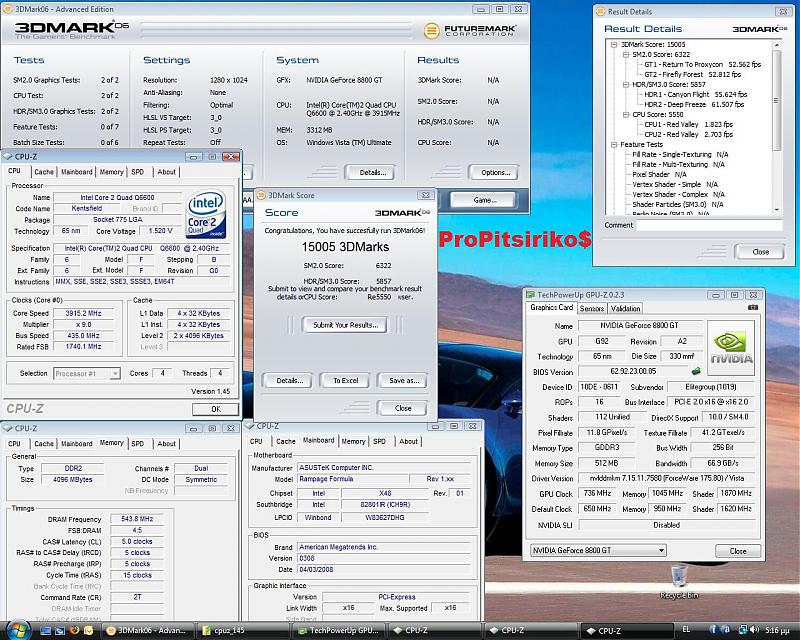Open the Memory tab in mainboard CPU-Z window

[353, 441]
